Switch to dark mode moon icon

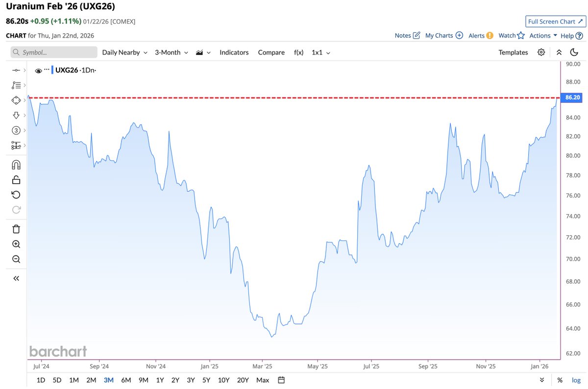pos(574,52)
